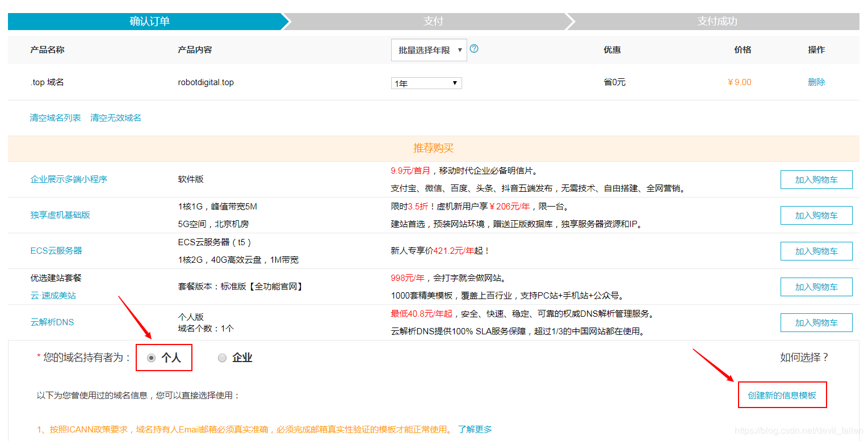This screenshot has height=441, width=868.
Task: Click the 优选建站套餐 label
Action: pos(56,278)
